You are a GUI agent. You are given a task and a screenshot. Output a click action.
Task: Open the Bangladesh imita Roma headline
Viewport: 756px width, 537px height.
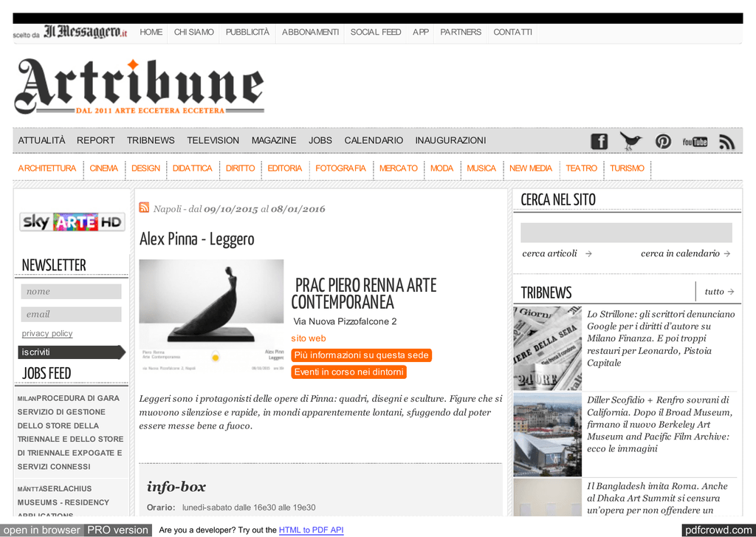tap(657, 498)
